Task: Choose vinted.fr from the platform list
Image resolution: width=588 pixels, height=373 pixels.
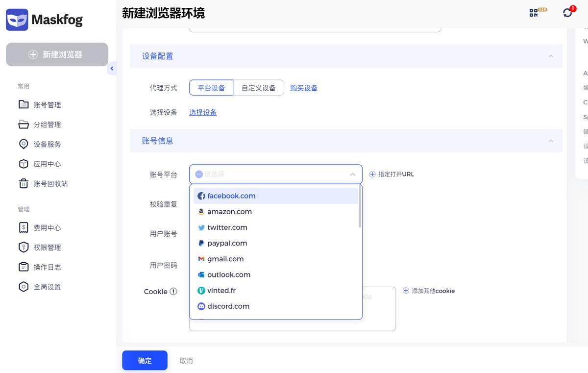Action: pyautogui.click(x=276, y=290)
